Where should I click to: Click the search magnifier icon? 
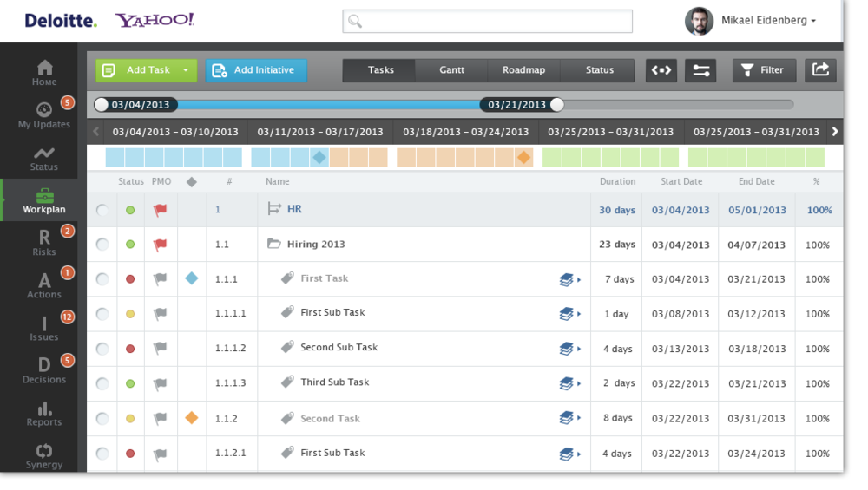355,22
